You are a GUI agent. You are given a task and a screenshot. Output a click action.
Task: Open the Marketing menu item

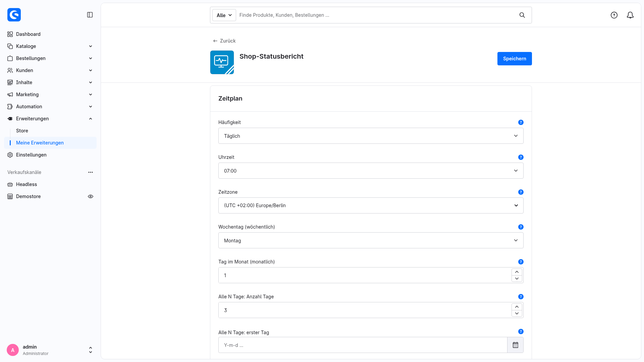tap(50, 95)
